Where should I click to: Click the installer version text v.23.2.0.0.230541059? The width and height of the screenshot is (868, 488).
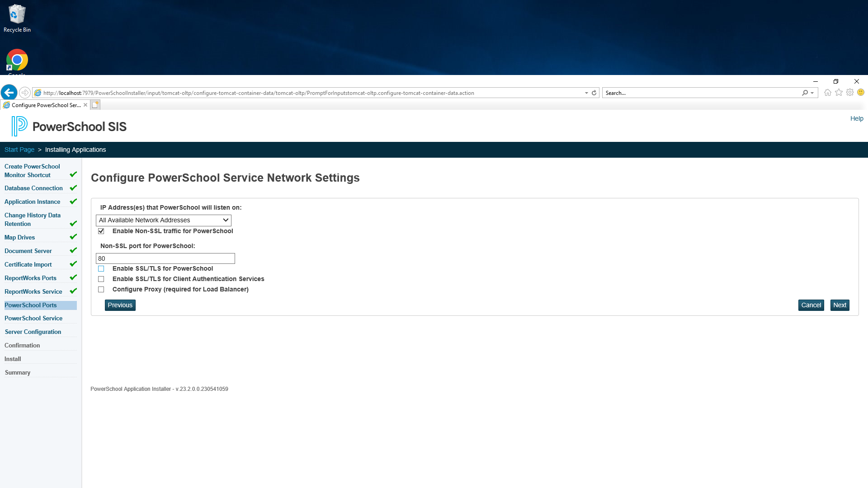point(202,389)
